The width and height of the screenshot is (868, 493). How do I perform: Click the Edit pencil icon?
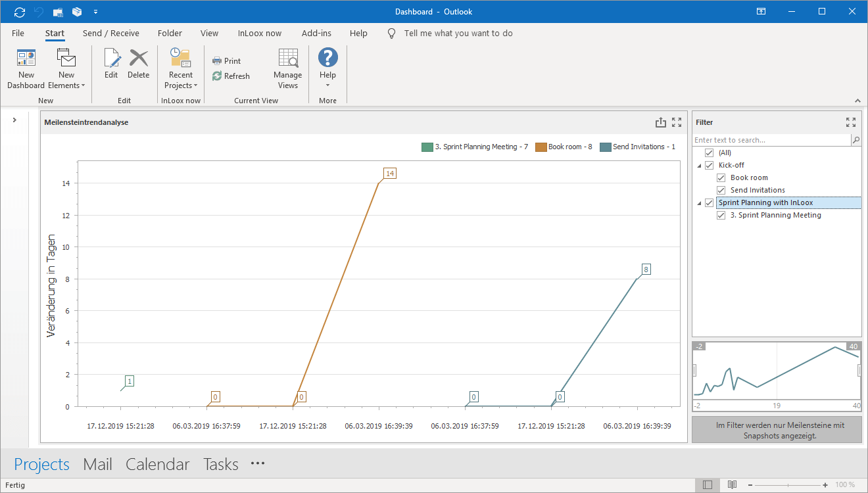tap(111, 64)
